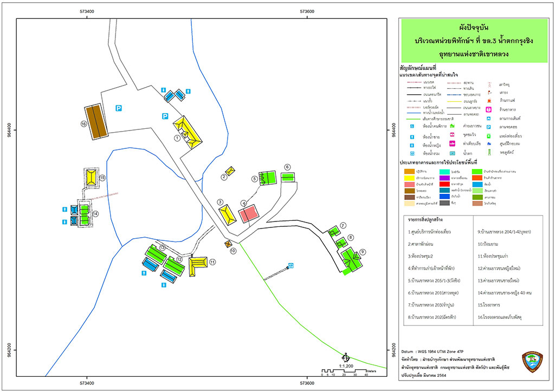The height and width of the screenshot is (392, 555).
Task: Click the north arrow compass above the scale
Action: 345,358
